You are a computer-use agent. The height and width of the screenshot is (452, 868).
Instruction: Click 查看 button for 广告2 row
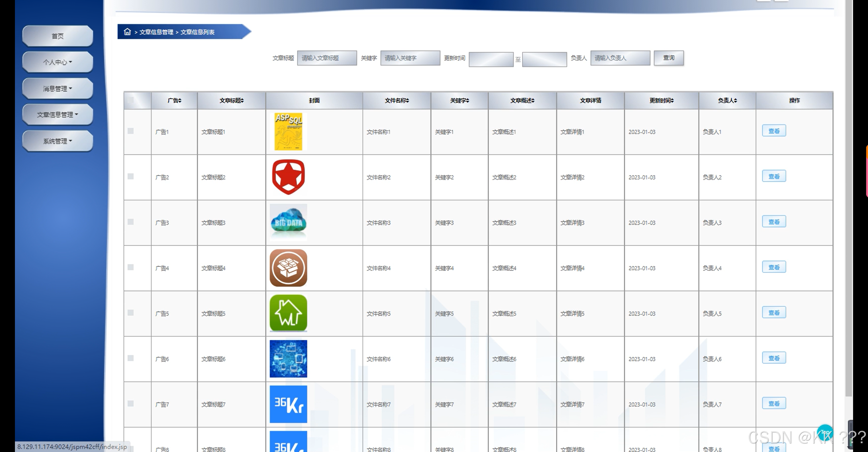(774, 176)
